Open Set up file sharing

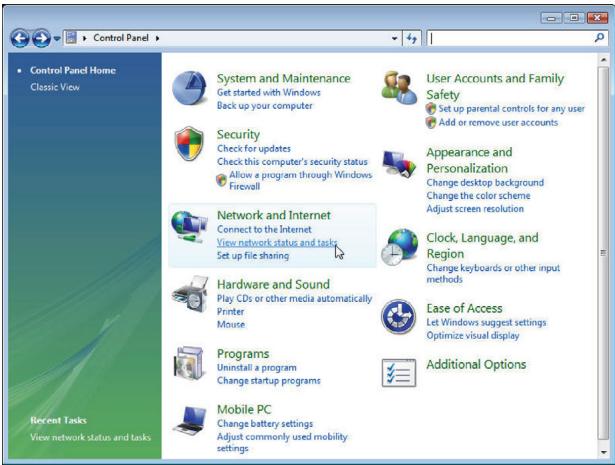pyautogui.click(x=253, y=256)
